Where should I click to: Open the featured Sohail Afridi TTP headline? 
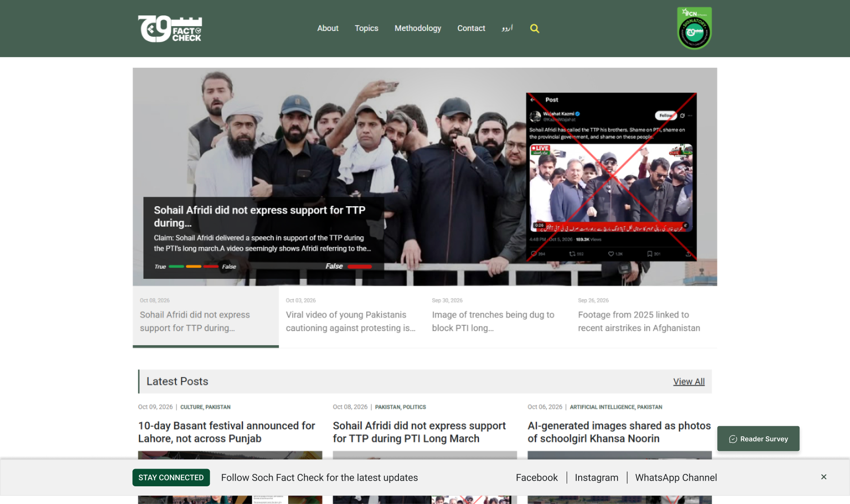pos(259,216)
